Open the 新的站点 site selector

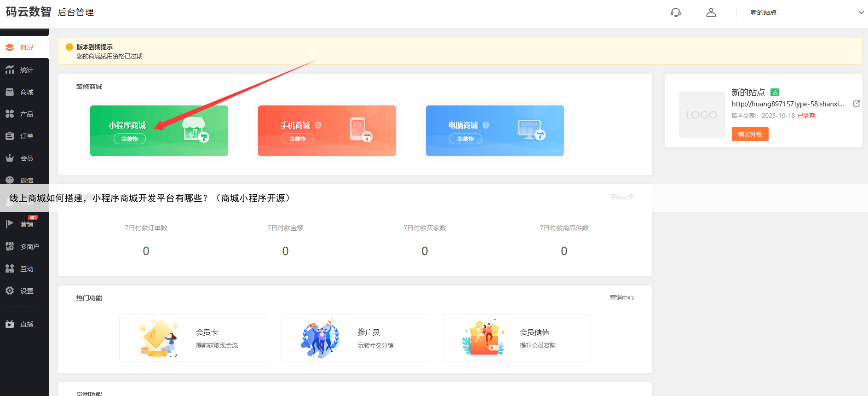pos(763,12)
